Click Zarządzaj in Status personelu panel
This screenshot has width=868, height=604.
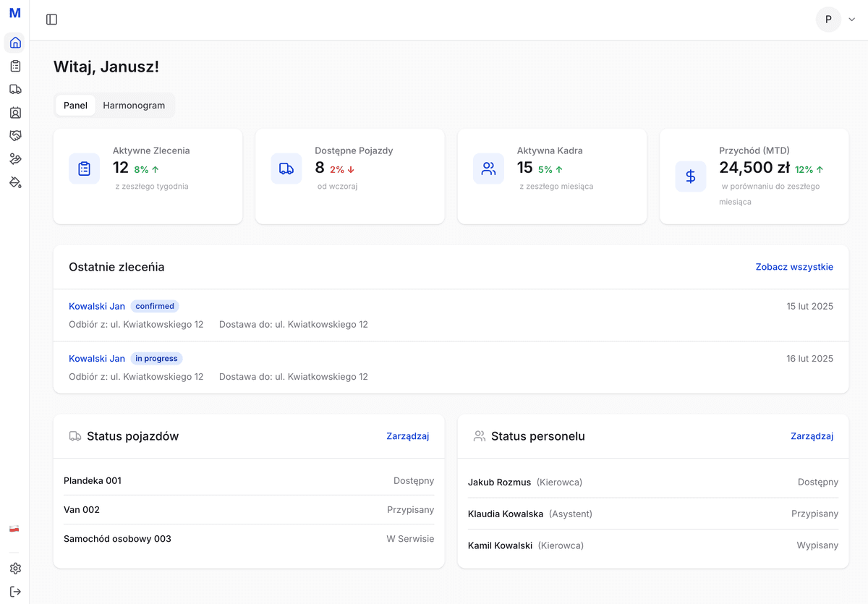click(x=812, y=435)
